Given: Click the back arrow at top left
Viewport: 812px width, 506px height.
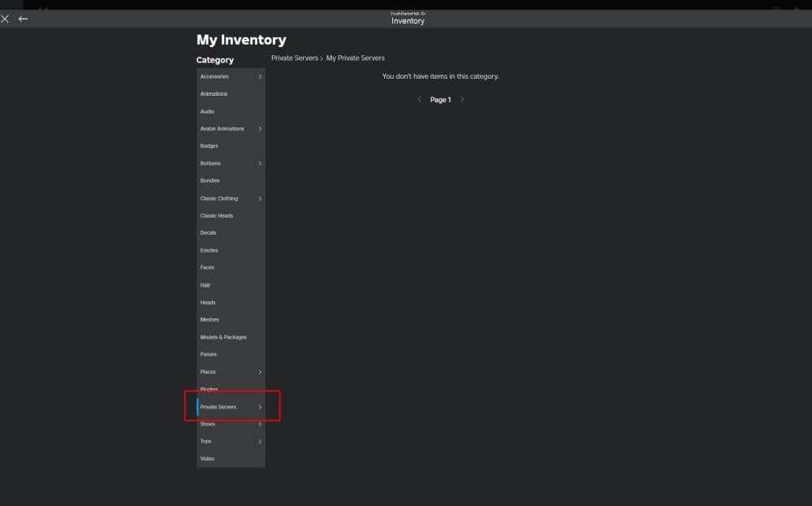Looking at the screenshot, I should (x=22, y=19).
